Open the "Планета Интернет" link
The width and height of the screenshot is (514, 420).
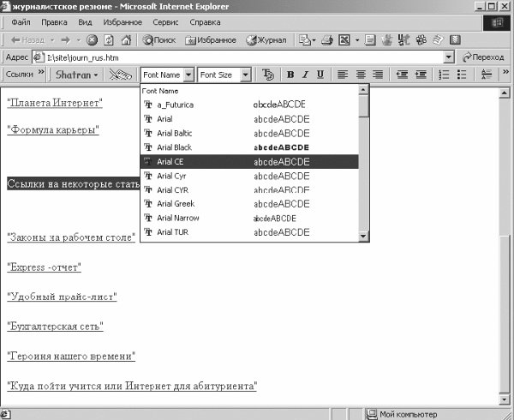pyautogui.click(x=55, y=103)
